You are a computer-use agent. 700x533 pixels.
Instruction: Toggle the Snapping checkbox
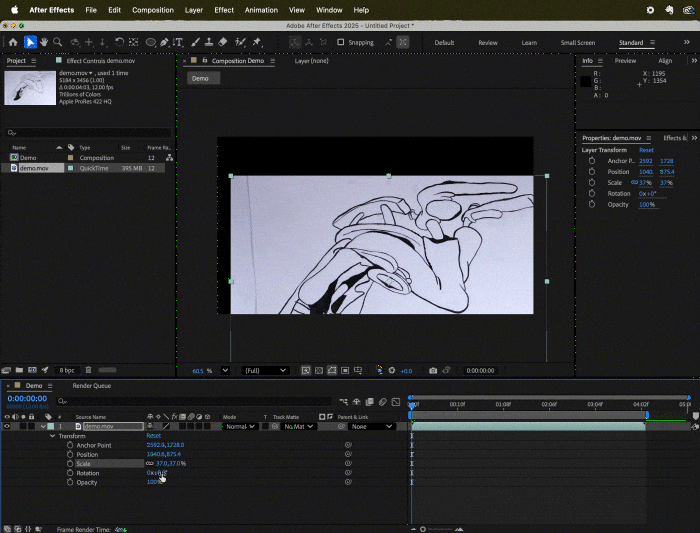point(341,42)
